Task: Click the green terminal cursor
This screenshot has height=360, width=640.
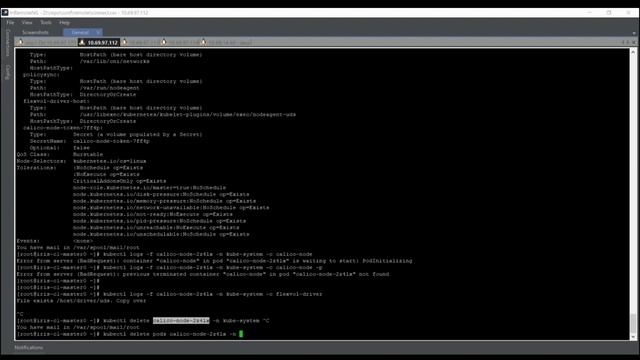Action: coord(241,334)
